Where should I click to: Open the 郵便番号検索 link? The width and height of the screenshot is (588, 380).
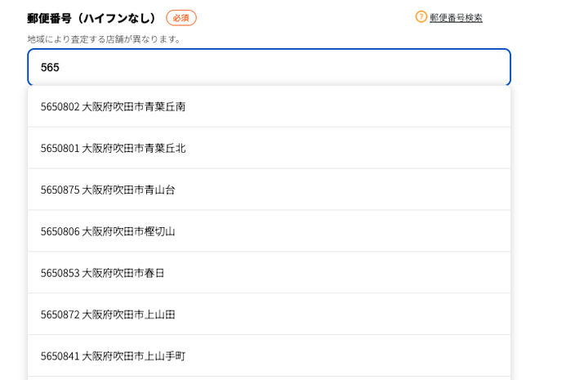(456, 17)
